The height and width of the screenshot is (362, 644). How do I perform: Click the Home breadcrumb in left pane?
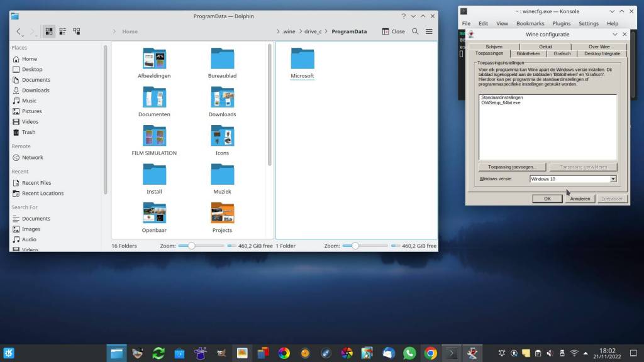click(130, 31)
